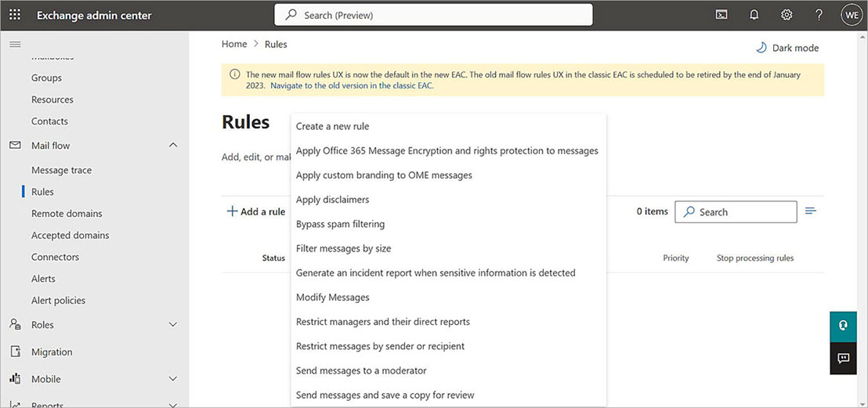
Task: Collapse the Mail flow section
Action: point(173,146)
